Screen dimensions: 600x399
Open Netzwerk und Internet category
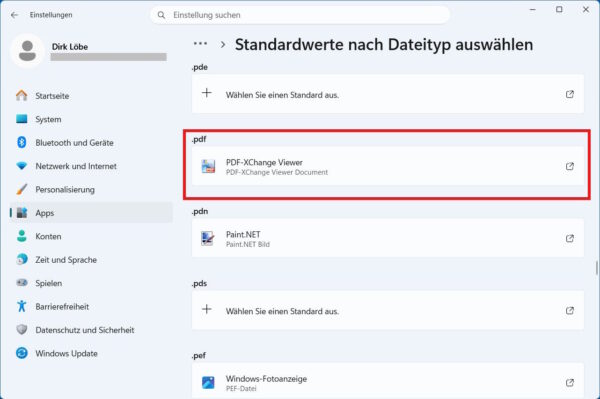(x=91, y=166)
